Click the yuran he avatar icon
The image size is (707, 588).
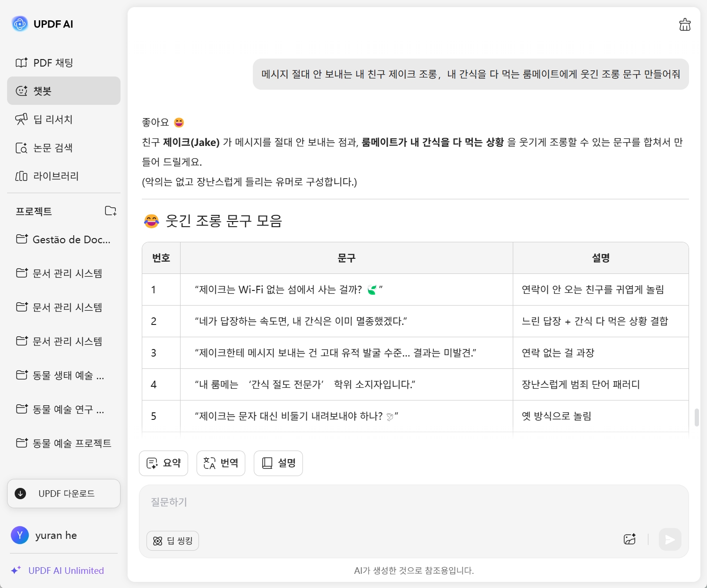20,535
